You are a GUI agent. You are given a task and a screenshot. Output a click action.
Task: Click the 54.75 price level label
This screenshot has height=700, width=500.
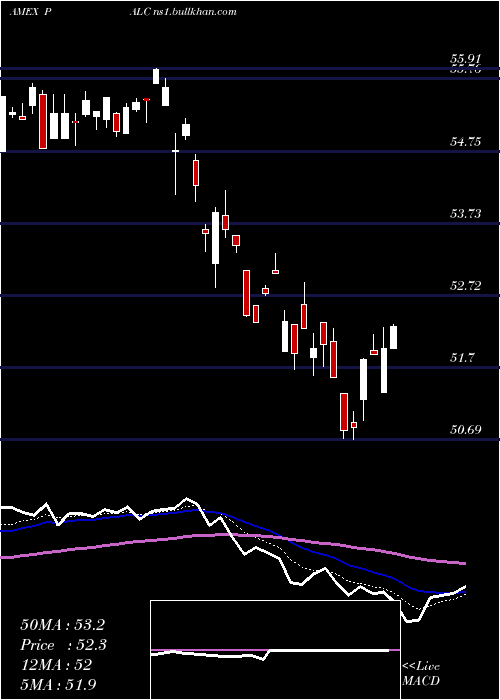(466, 142)
